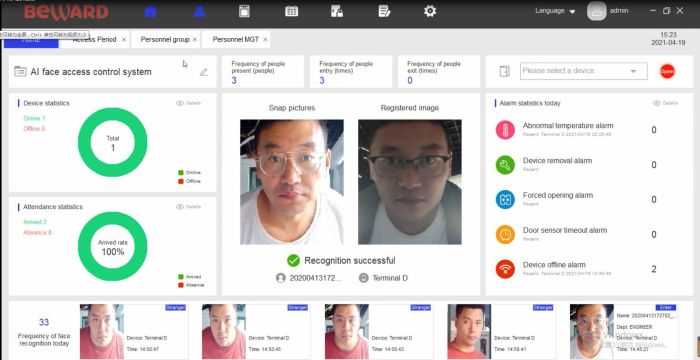
Task: Show Alarm statistics today details
Action: pyautogui.click(x=665, y=103)
